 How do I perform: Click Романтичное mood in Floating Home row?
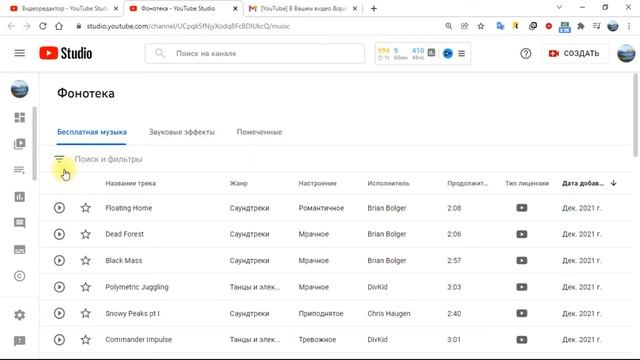321,208
